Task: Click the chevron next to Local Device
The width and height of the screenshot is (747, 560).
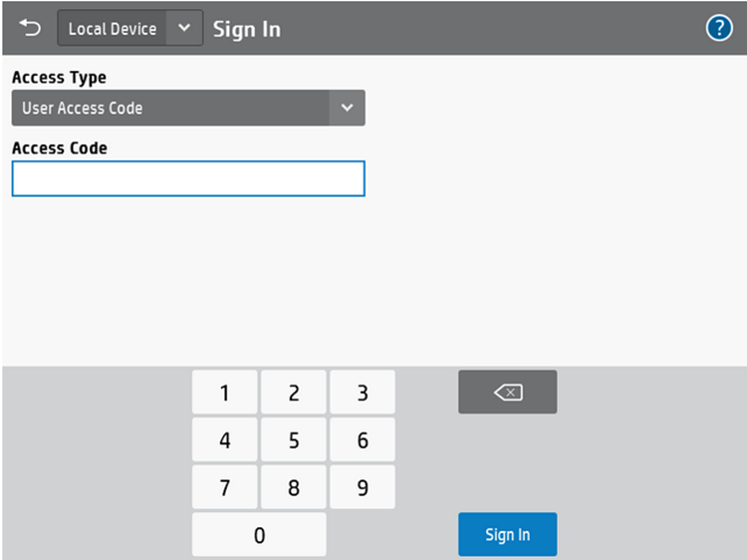Action: pyautogui.click(x=183, y=29)
